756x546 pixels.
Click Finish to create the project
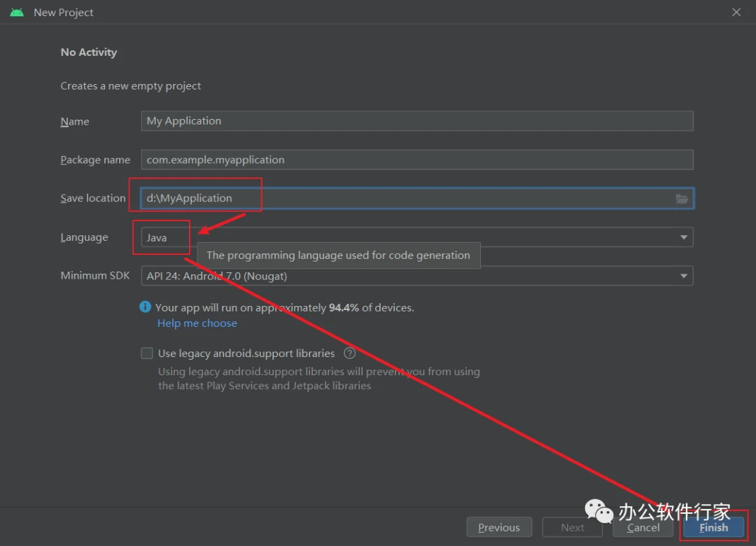713,528
